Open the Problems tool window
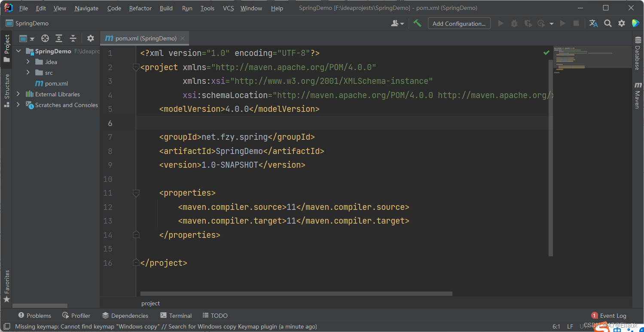This screenshot has width=644, height=332. [34, 315]
